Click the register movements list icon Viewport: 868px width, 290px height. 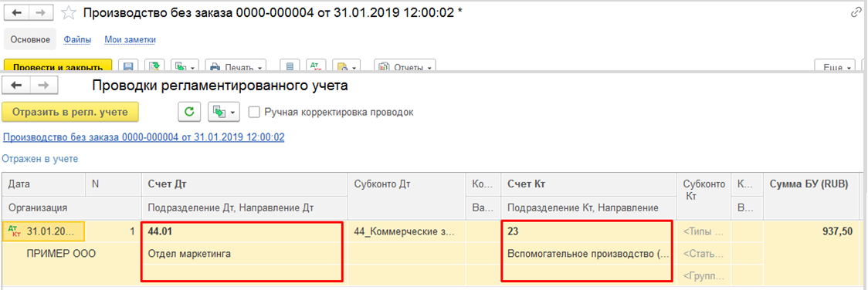coord(290,67)
